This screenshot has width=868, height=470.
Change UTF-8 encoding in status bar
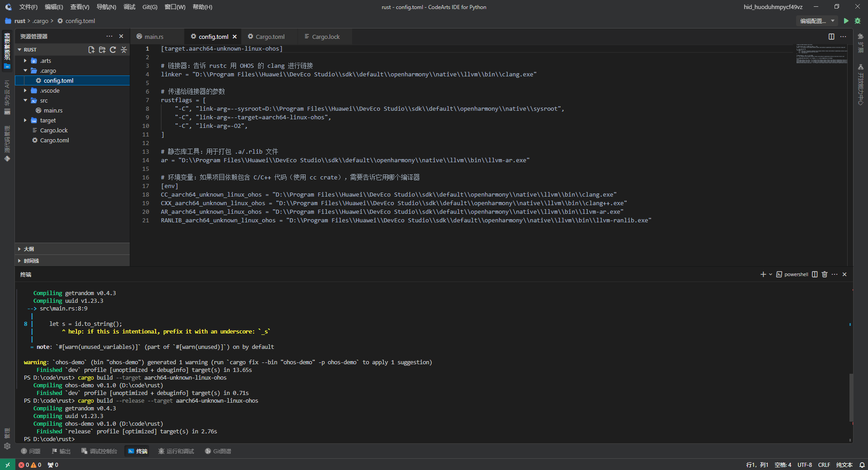[805, 465]
